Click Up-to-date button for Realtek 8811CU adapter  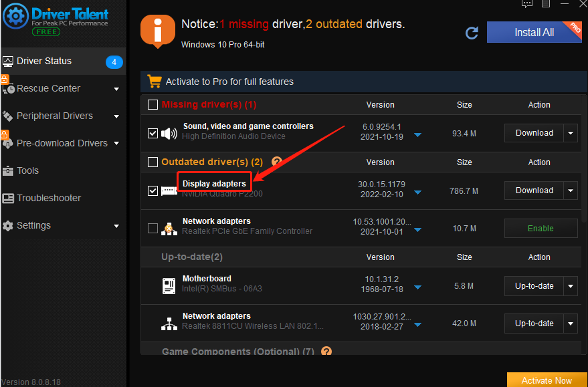tap(534, 324)
